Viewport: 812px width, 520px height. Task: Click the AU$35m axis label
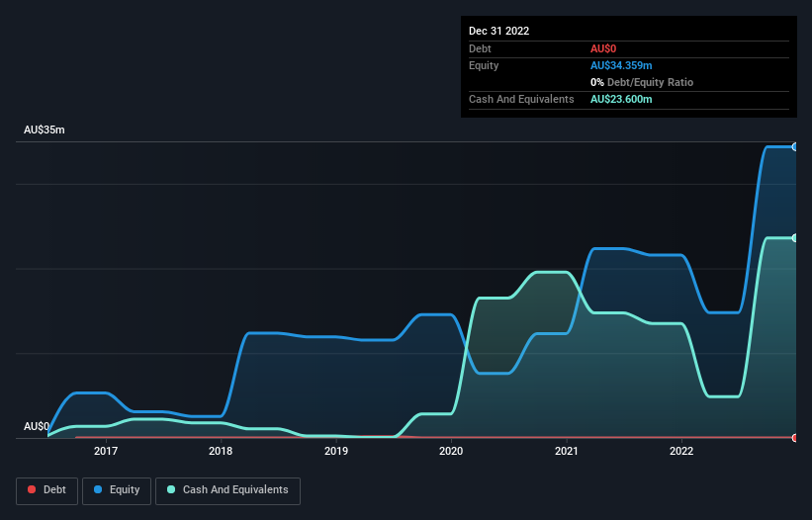[45, 130]
